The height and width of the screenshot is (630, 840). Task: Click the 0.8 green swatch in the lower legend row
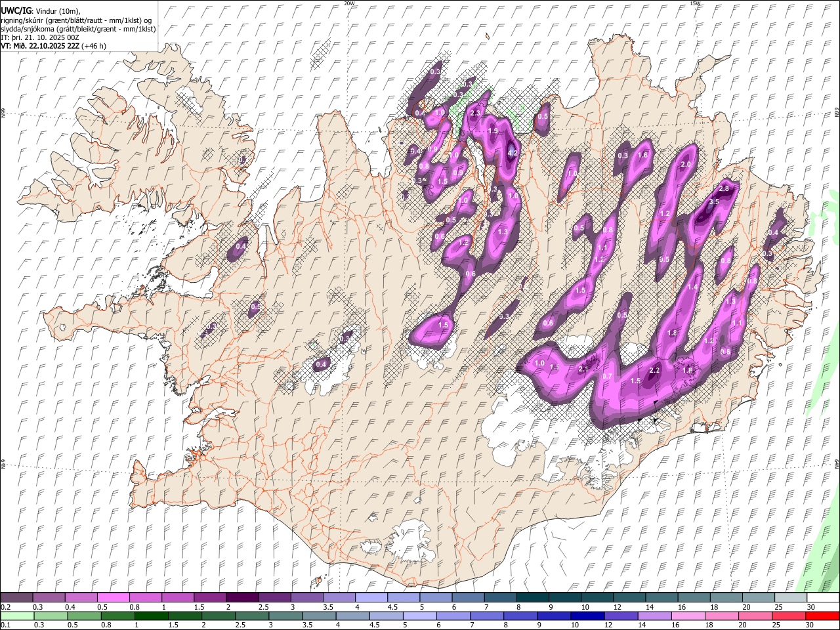[117, 616]
